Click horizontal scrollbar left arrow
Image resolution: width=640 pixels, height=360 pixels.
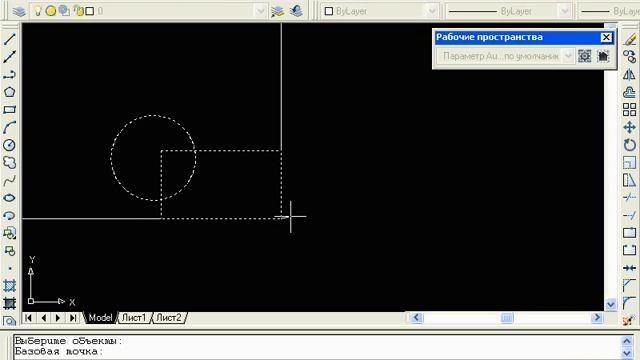(x=416, y=318)
